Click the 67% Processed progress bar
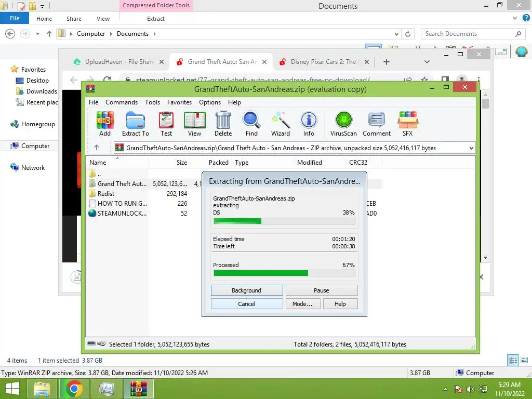The width and height of the screenshot is (532, 399). [x=284, y=273]
